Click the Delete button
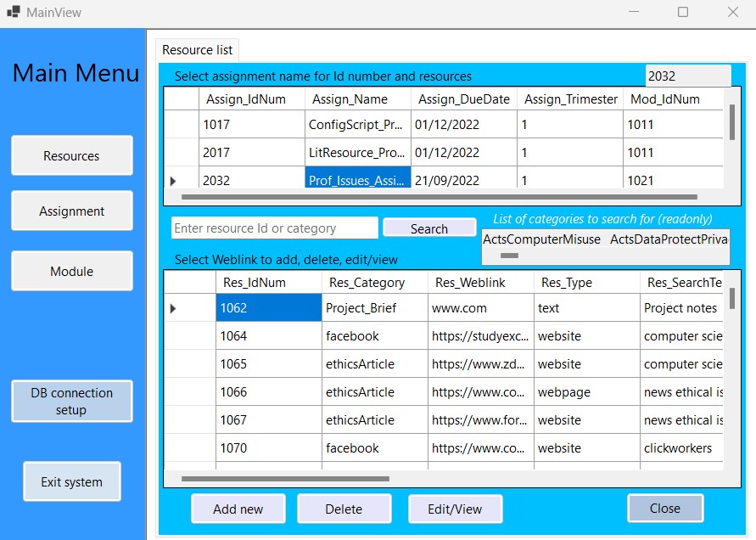The image size is (756, 540). coord(344,509)
